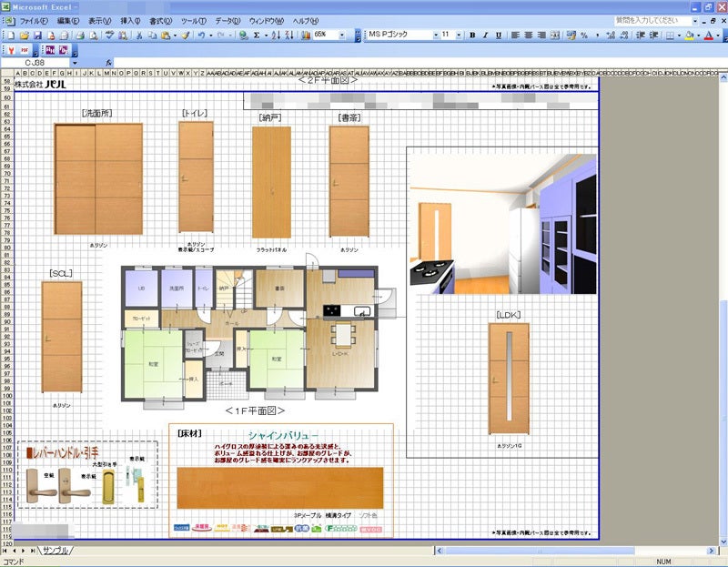Screen dimensions: 728x567
Task: Toggle Bold formatting
Action: [472, 35]
